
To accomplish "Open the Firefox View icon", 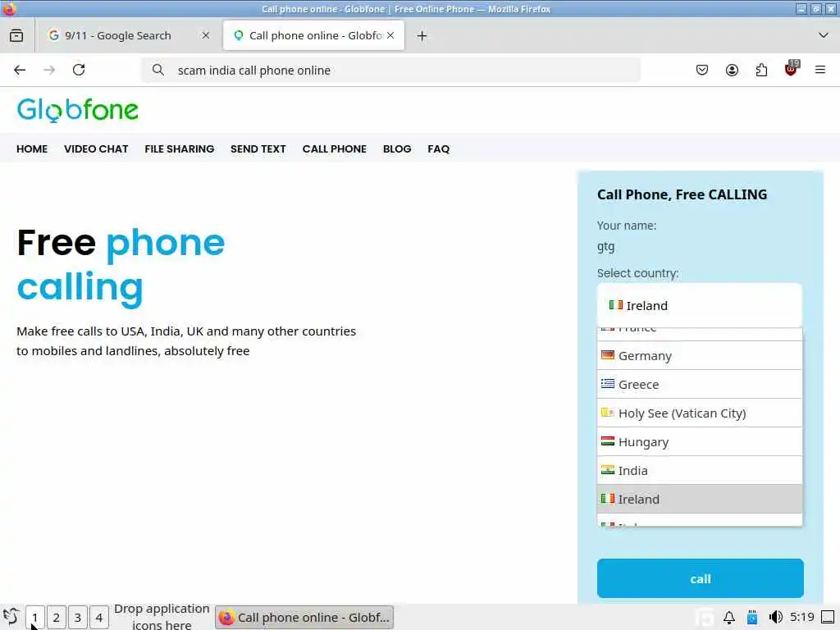I will point(16,35).
